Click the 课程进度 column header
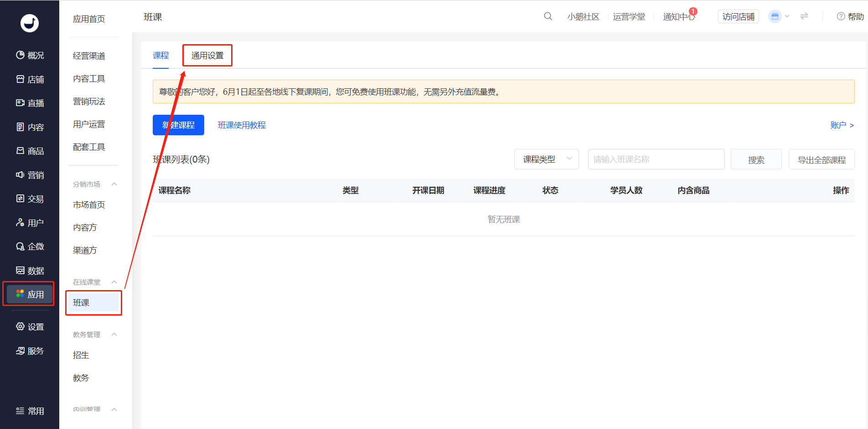Viewport: 868px width, 429px height. 489,190
